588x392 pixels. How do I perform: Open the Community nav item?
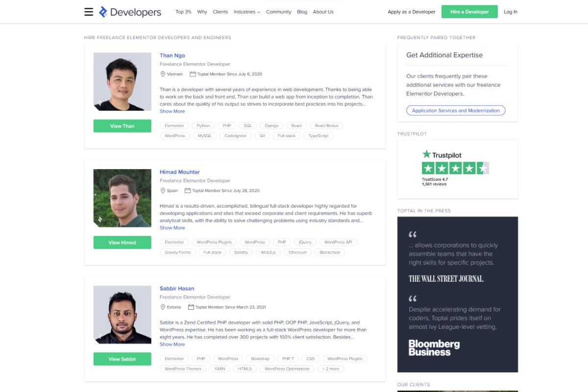(279, 12)
